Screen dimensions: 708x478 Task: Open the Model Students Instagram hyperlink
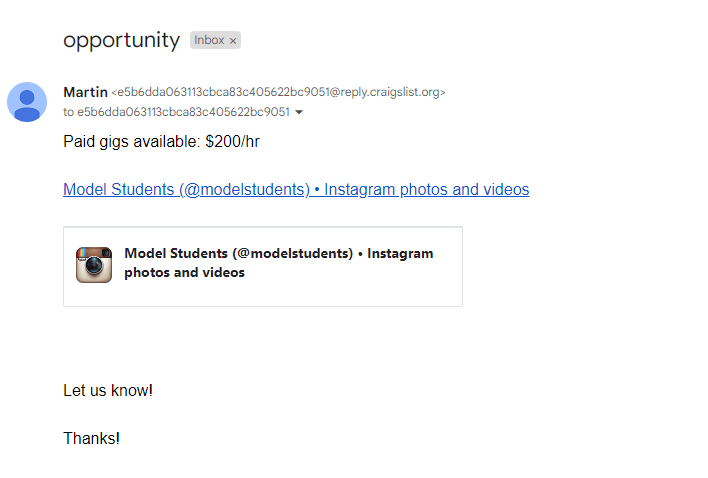pyautogui.click(x=295, y=189)
